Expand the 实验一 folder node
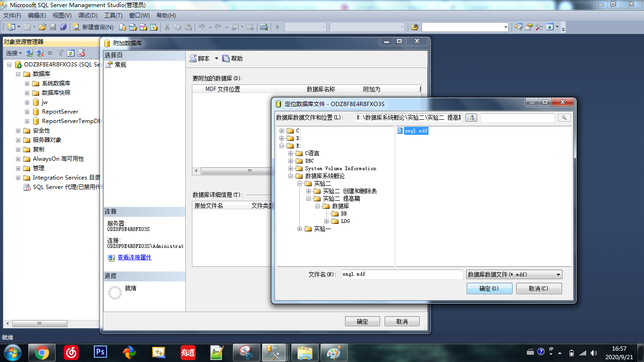 [300, 229]
